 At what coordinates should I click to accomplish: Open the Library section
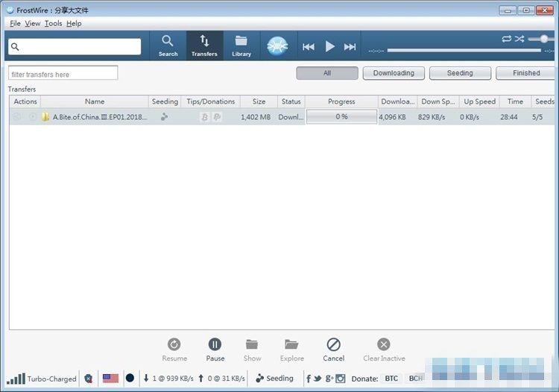pos(241,45)
